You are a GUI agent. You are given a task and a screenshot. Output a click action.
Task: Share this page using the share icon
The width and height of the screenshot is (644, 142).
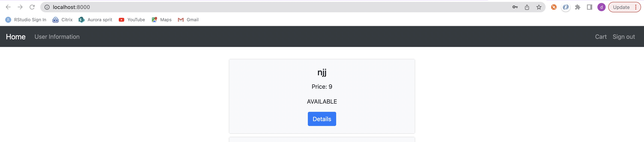point(527,7)
